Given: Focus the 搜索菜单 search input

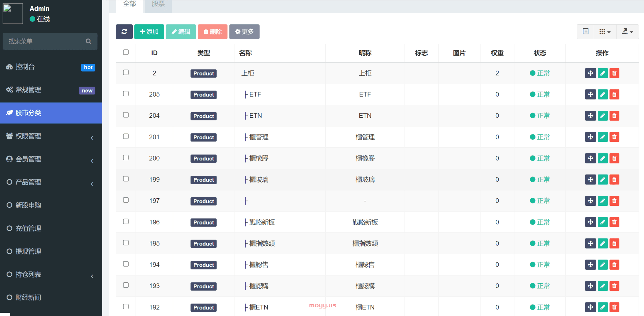Looking at the screenshot, I should (x=50, y=41).
